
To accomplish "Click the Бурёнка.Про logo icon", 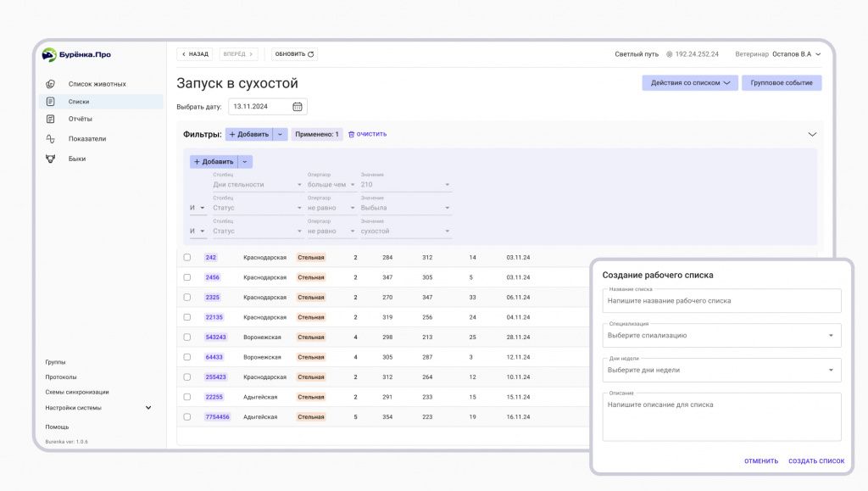I will tap(49, 54).
